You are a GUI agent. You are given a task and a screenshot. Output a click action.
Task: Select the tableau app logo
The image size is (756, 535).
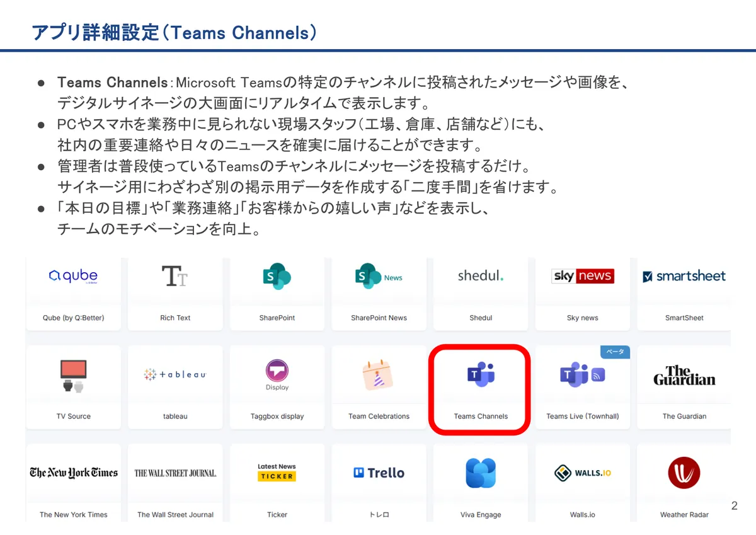[175, 374]
